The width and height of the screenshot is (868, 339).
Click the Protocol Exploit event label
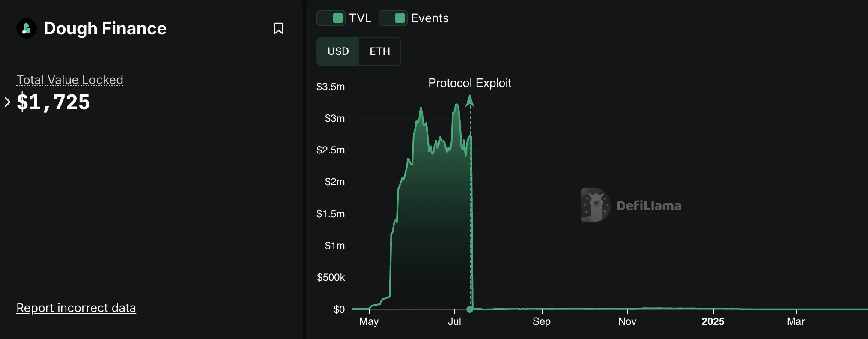pos(470,83)
